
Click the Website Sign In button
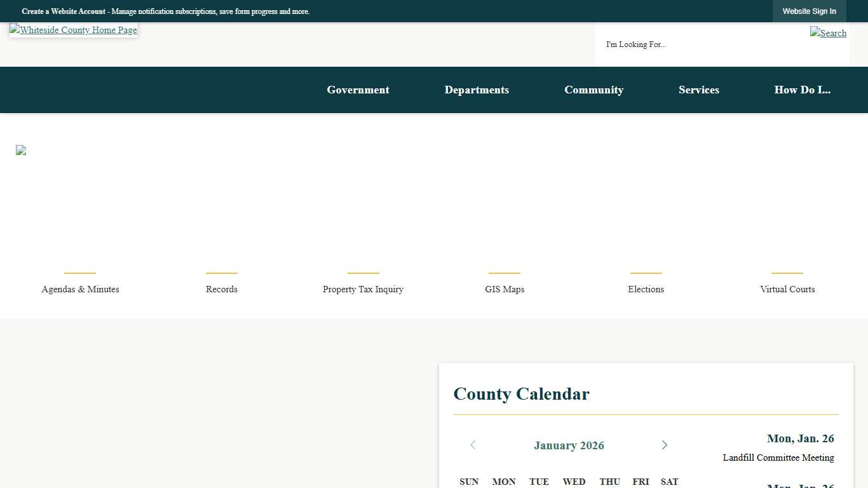tap(810, 11)
